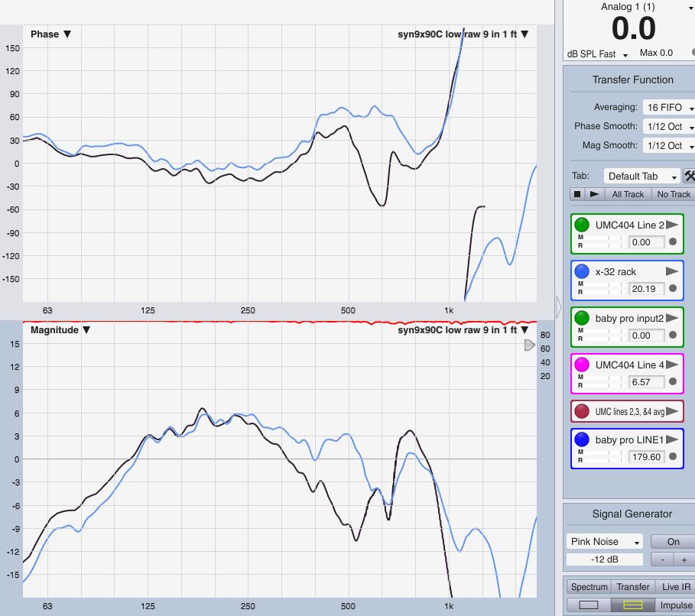Decrease generator level with minus button
This screenshot has width=695, height=616.
pos(663,559)
